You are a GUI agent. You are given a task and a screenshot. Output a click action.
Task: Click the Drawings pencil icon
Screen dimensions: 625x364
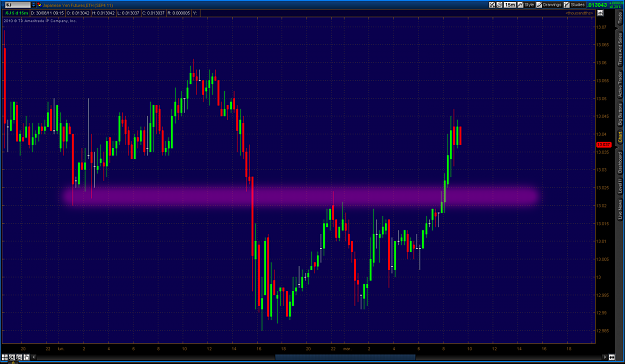(539, 5)
